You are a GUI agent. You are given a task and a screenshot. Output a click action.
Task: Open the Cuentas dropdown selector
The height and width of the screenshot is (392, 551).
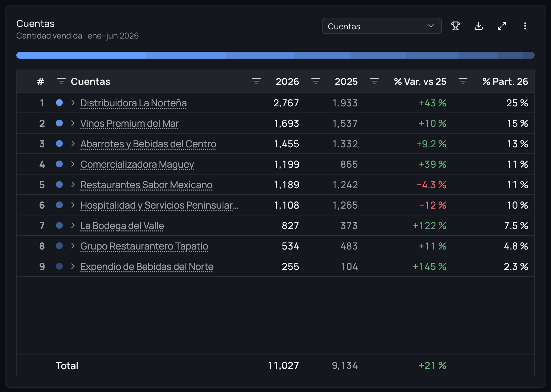click(382, 26)
